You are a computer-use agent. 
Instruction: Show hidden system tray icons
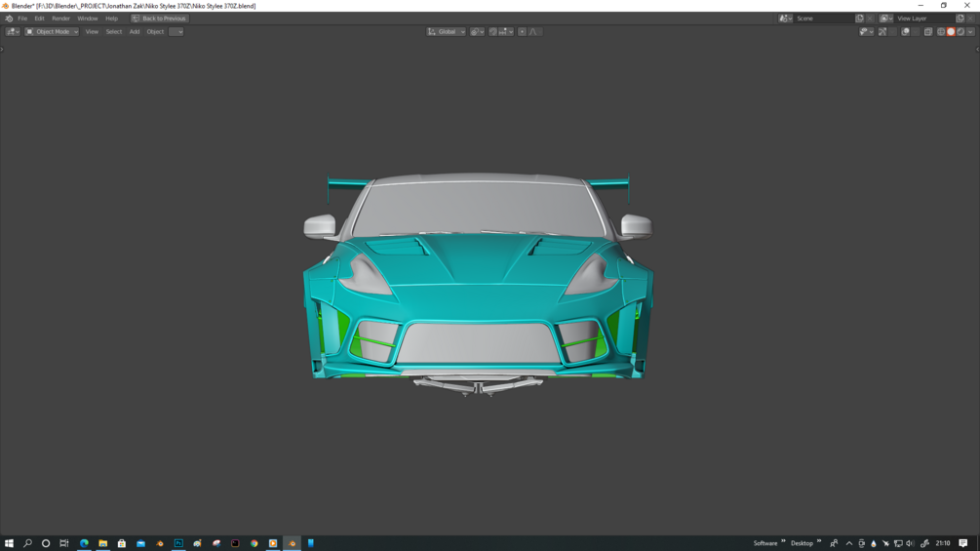coord(848,543)
